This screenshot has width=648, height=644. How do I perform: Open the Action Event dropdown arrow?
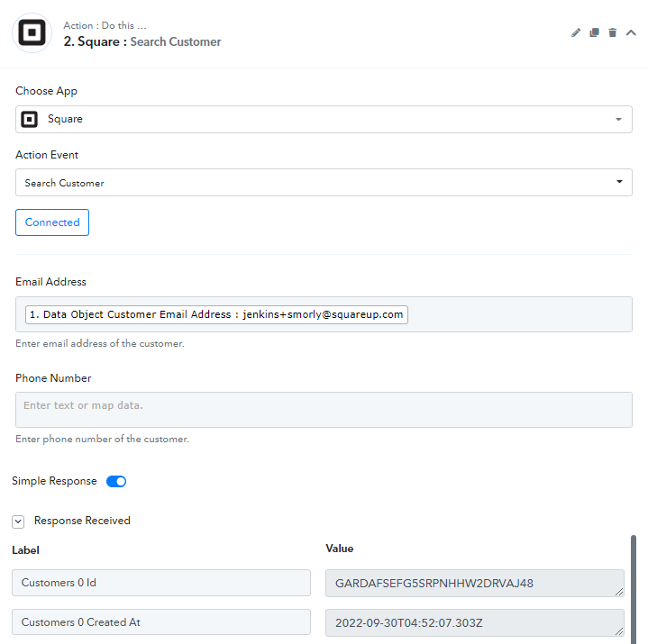click(619, 182)
